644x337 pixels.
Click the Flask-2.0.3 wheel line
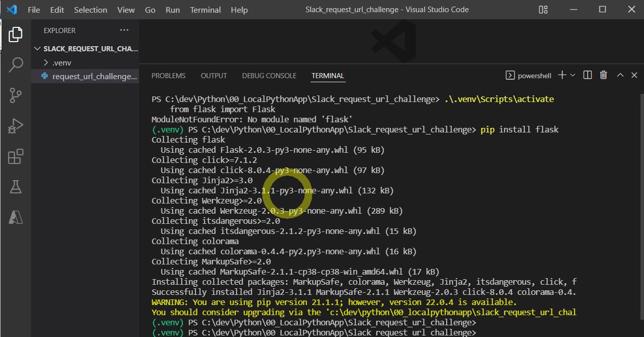point(273,150)
